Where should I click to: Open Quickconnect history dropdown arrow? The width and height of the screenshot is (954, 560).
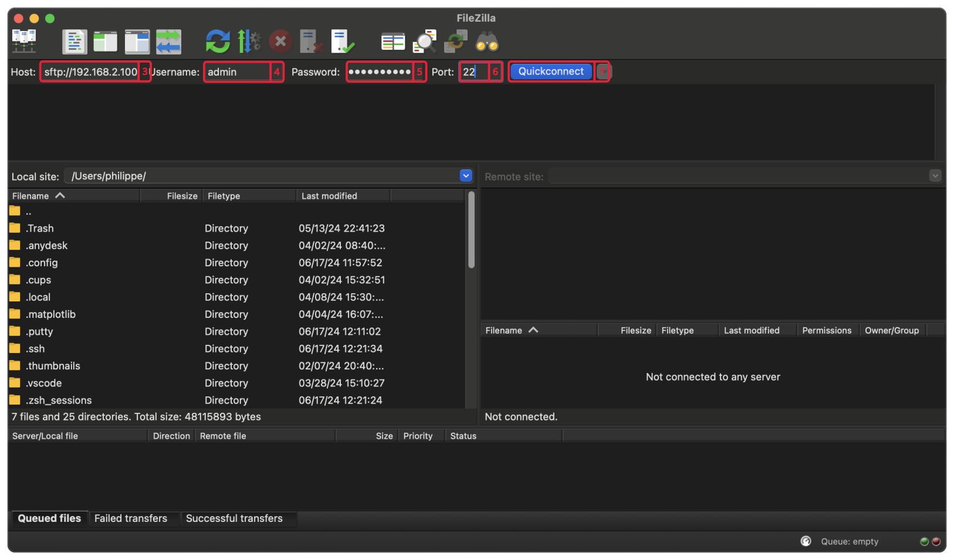(x=603, y=72)
